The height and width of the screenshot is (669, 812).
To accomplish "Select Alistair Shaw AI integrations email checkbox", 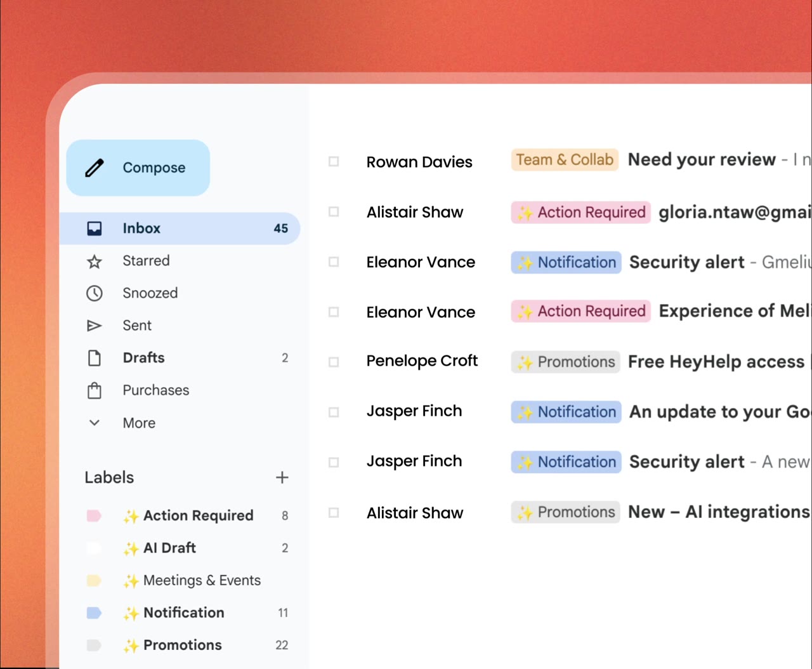I will click(334, 513).
